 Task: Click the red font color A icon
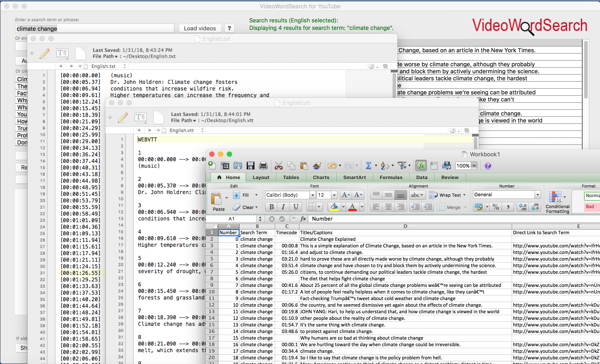click(352, 207)
